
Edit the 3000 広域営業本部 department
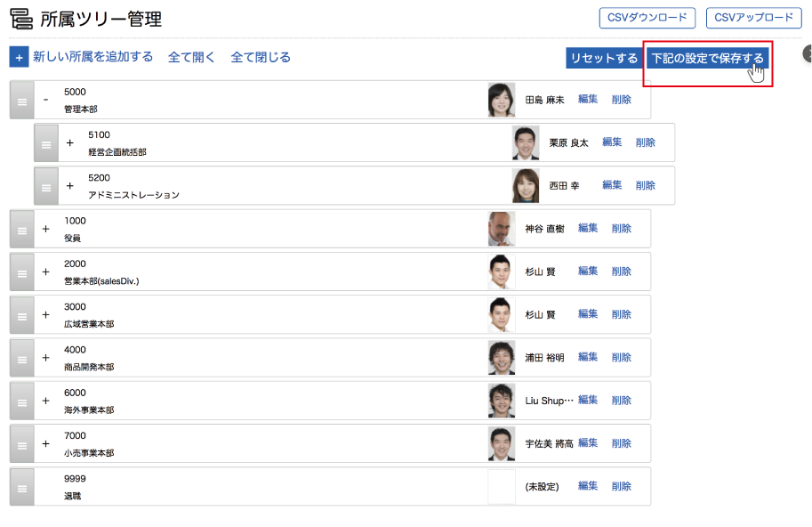[x=588, y=314]
